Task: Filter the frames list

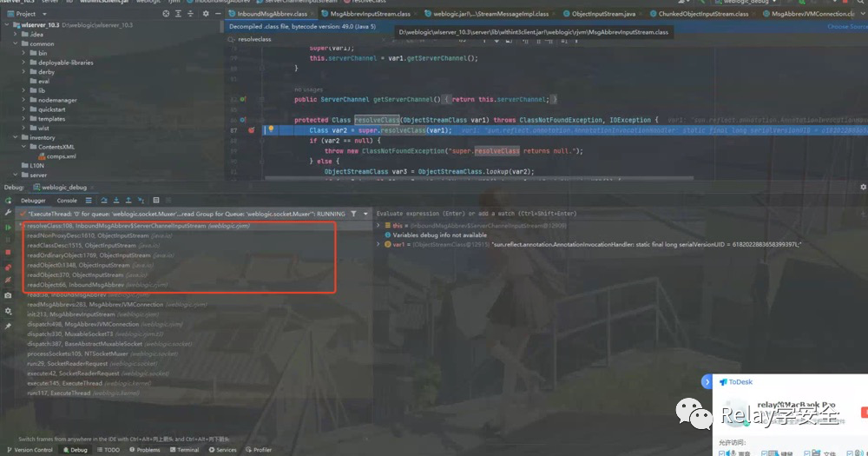Action: point(353,214)
